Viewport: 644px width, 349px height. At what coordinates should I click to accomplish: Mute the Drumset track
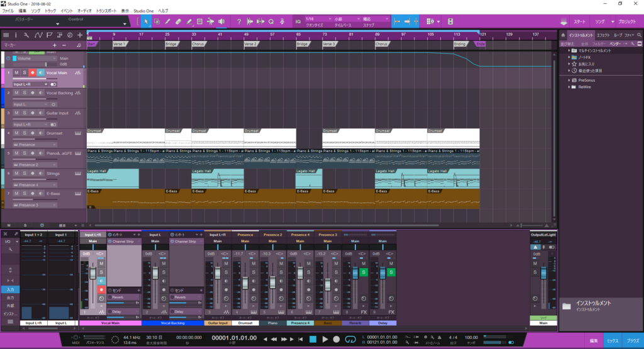click(16, 133)
